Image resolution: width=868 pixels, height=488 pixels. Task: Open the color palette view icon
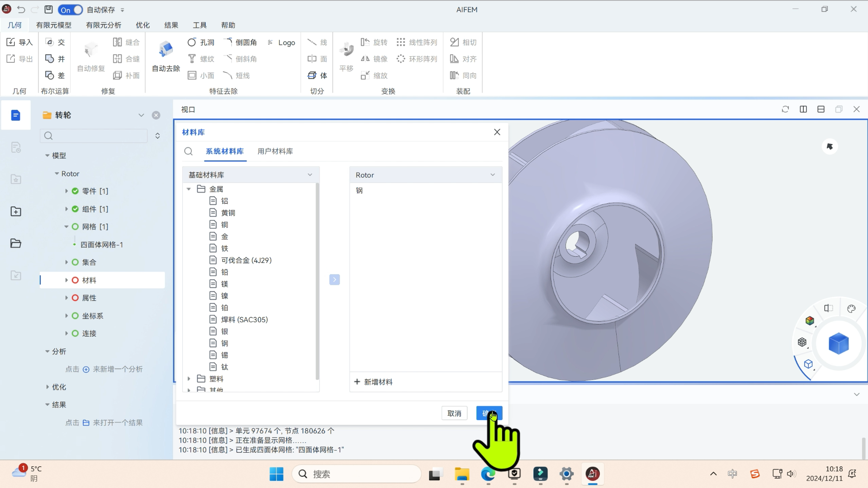pyautogui.click(x=851, y=309)
